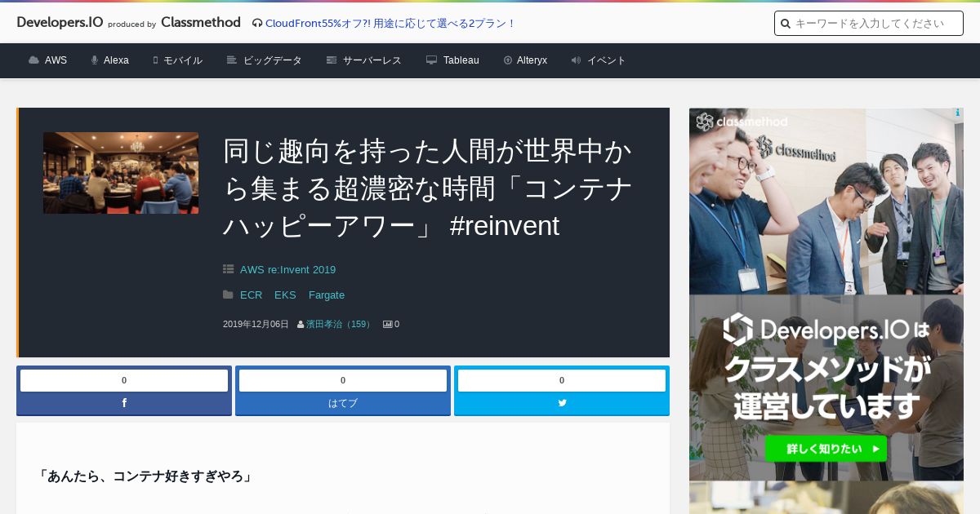980x514 pixels.
Task: Open the AWS menu item
Action: click(56, 60)
